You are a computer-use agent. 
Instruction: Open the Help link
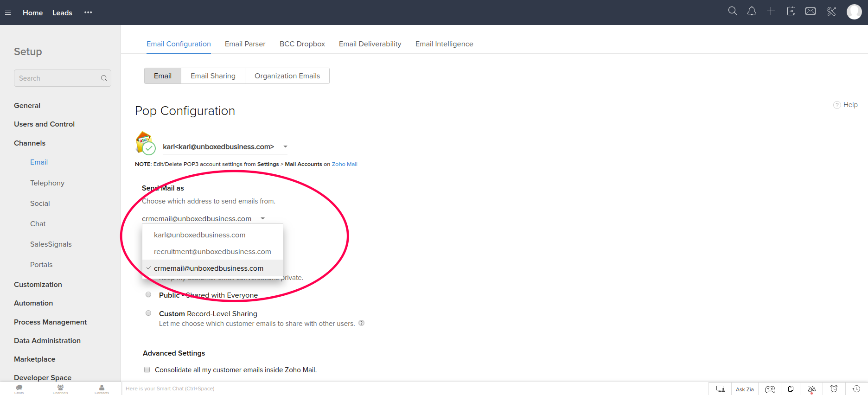[846, 105]
